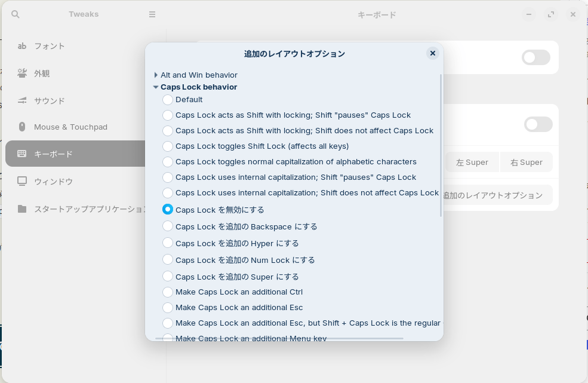Open フォント settings page
The height and width of the screenshot is (383, 588).
click(x=75, y=46)
